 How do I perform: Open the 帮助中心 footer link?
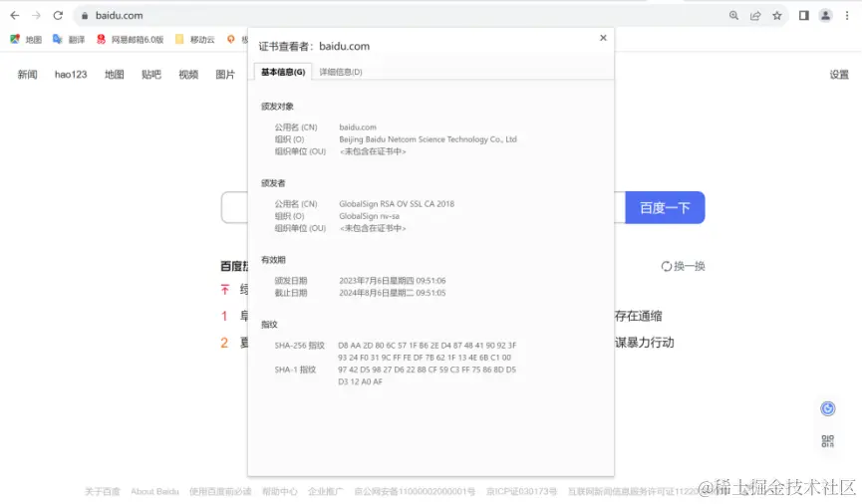click(280, 491)
